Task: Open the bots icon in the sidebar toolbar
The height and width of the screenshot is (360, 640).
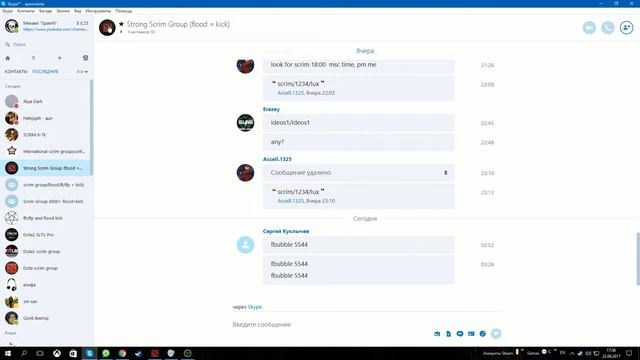Action: click(x=85, y=58)
